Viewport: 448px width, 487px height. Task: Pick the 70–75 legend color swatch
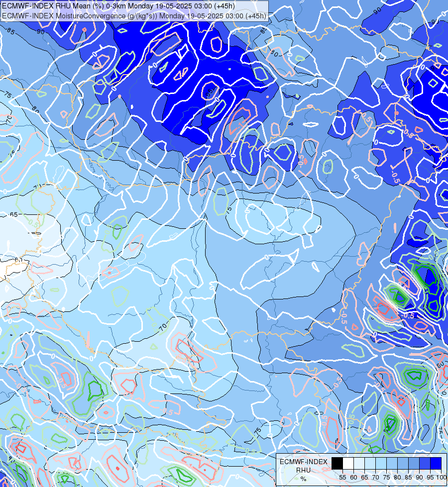click(381, 463)
